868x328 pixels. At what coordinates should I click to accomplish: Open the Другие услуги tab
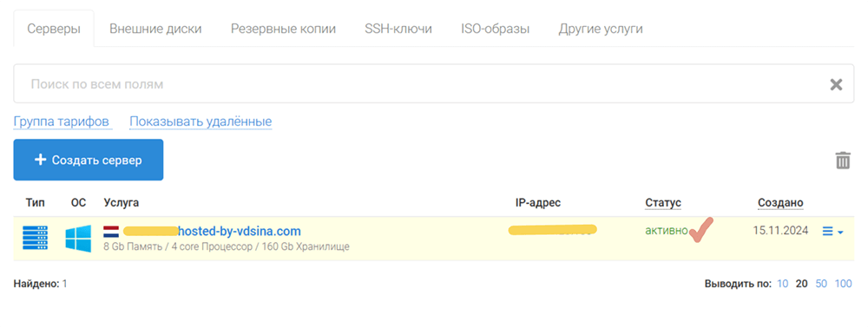click(x=601, y=29)
